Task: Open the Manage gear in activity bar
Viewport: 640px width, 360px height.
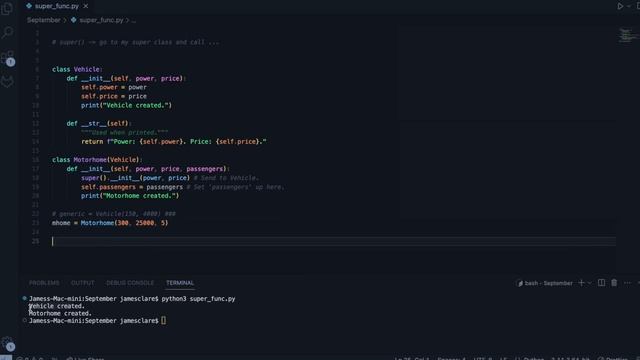Action: [x=7, y=343]
